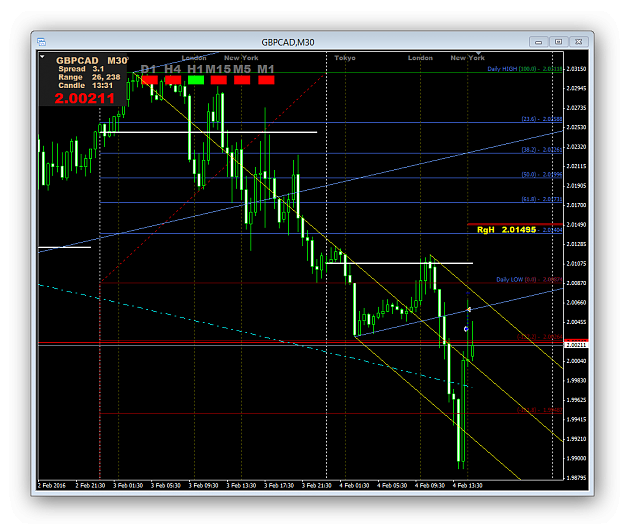Screen dimensions: 625x527
Task: Click the (50.0) Fibonacci level label
Action: 542,175
